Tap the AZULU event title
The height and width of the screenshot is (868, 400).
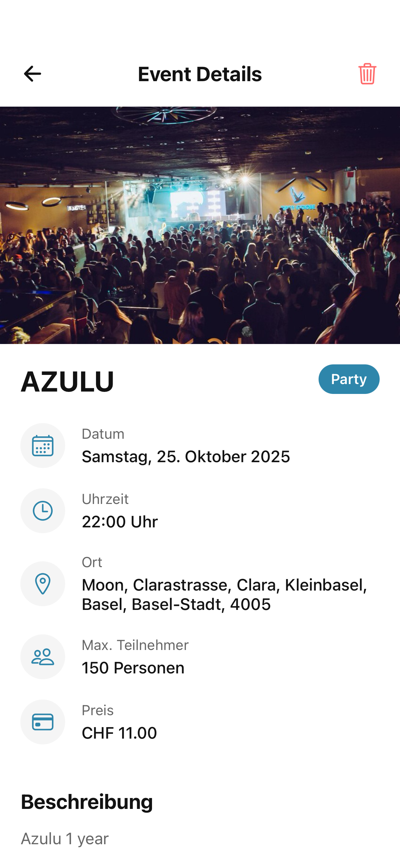click(x=68, y=381)
